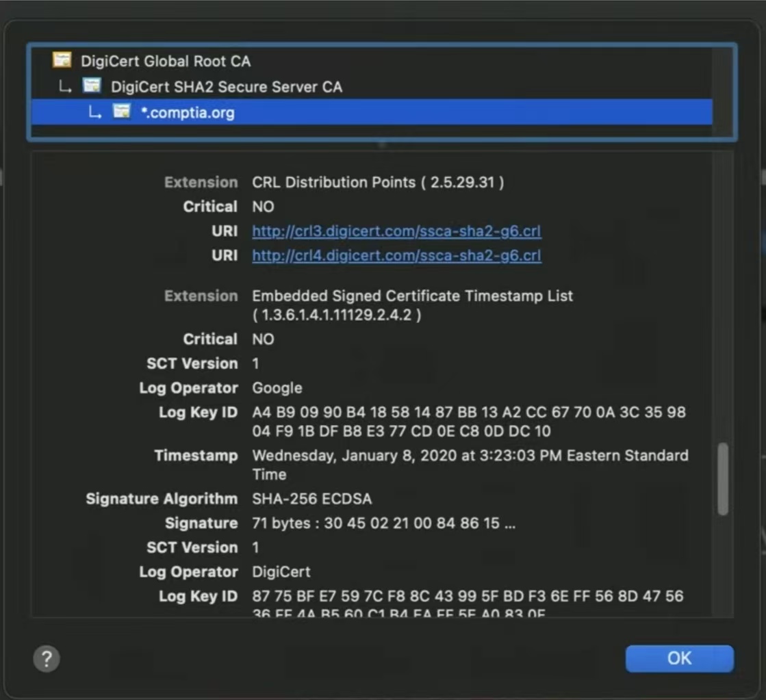Click the SHA-256 ECDSA signature algorithm value
The image size is (766, 700).
pyautogui.click(x=311, y=499)
